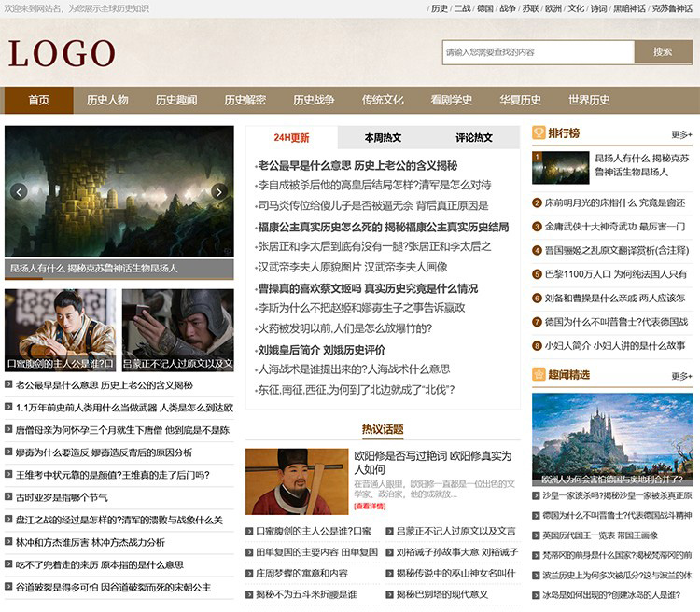Image resolution: width=700 pixels, height=612 pixels.
Task: Click arrow bullet beside 1.1万年前史前人类
Action: tap(8, 407)
